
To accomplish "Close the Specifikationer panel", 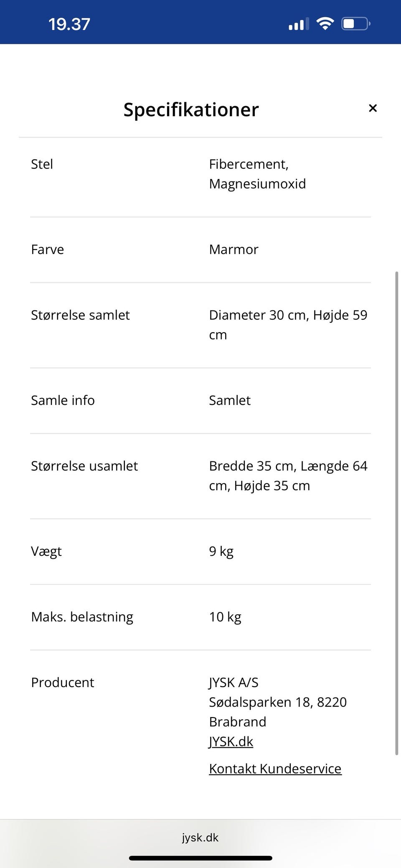I will pyautogui.click(x=373, y=108).
